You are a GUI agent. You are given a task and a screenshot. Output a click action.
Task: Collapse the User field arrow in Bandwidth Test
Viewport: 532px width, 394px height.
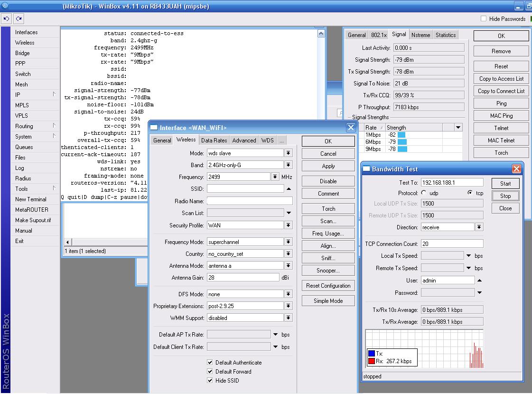pos(479,281)
